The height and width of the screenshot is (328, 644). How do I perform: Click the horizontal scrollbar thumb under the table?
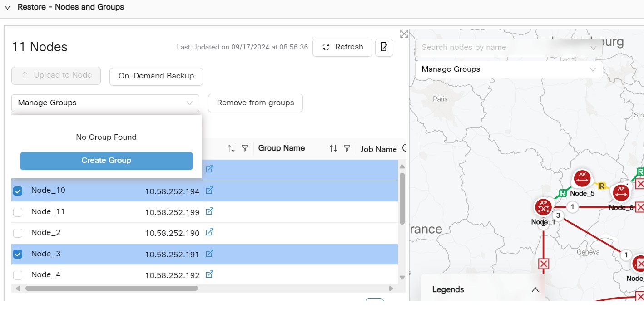click(112, 288)
